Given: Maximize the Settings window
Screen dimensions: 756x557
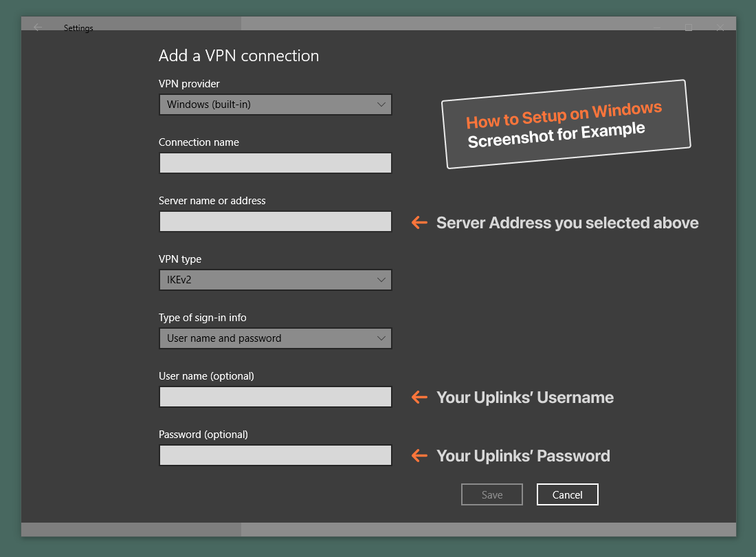Looking at the screenshot, I should point(689,28).
